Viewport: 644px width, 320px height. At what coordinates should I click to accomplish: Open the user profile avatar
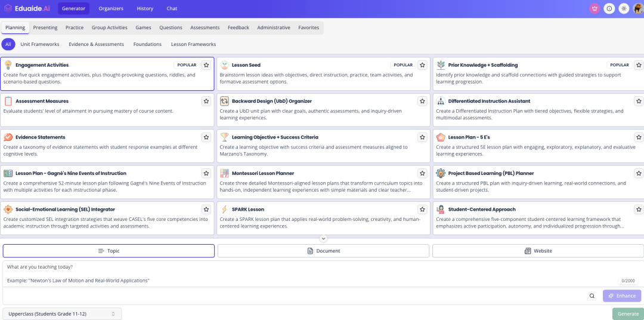(638, 8)
